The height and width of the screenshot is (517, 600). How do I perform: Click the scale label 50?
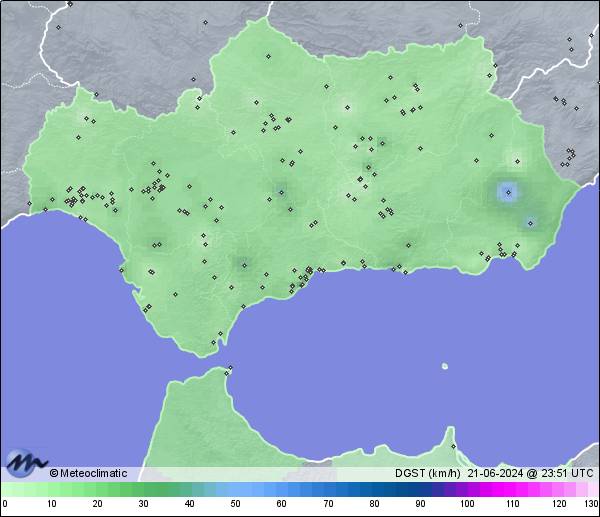235,504
